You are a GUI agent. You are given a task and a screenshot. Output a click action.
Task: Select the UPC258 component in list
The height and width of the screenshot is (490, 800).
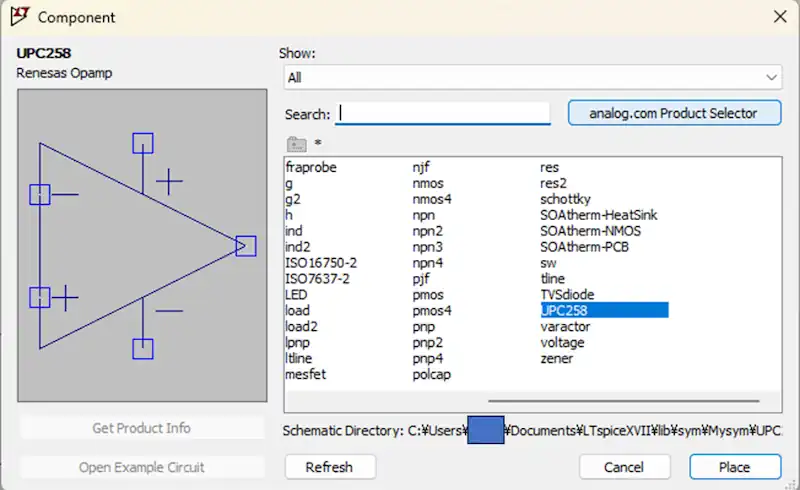pyautogui.click(x=565, y=311)
